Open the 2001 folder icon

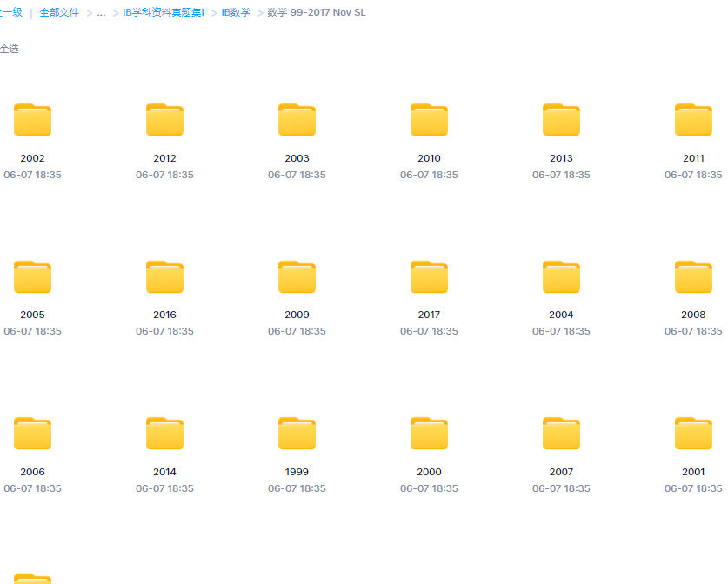(x=693, y=434)
